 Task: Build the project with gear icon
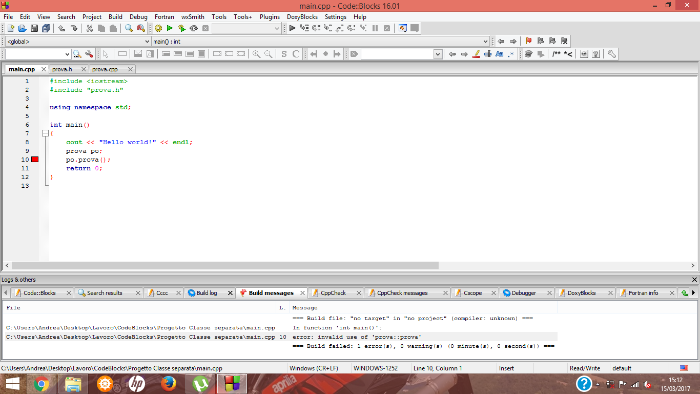click(x=158, y=28)
